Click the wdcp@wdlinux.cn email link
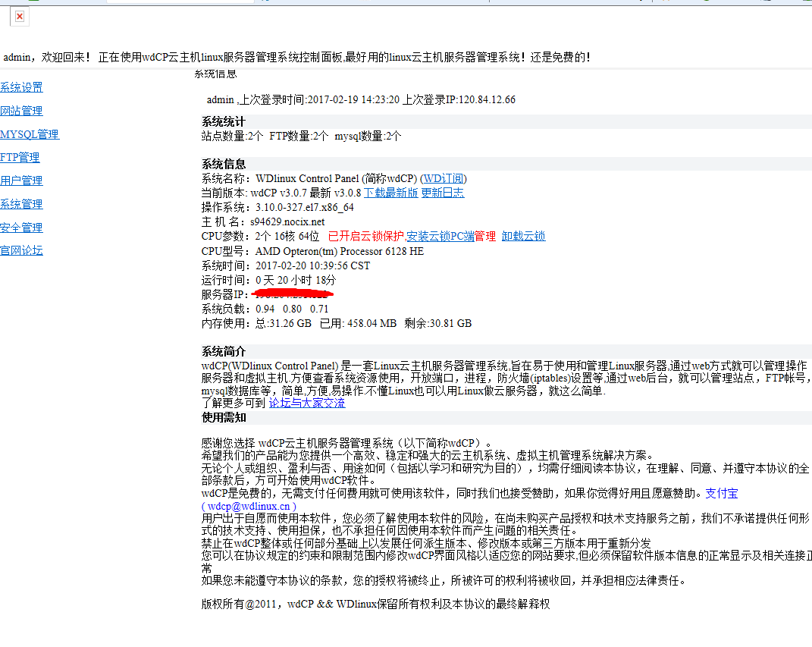 click(249, 506)
